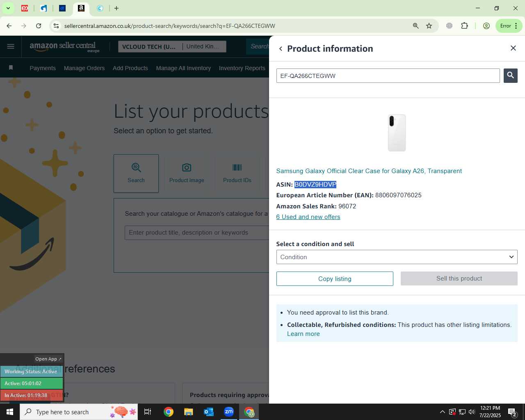Viewport: 525px width, 420px height.
Task: Open Task View from the taskbar
Action: (148, 412)
